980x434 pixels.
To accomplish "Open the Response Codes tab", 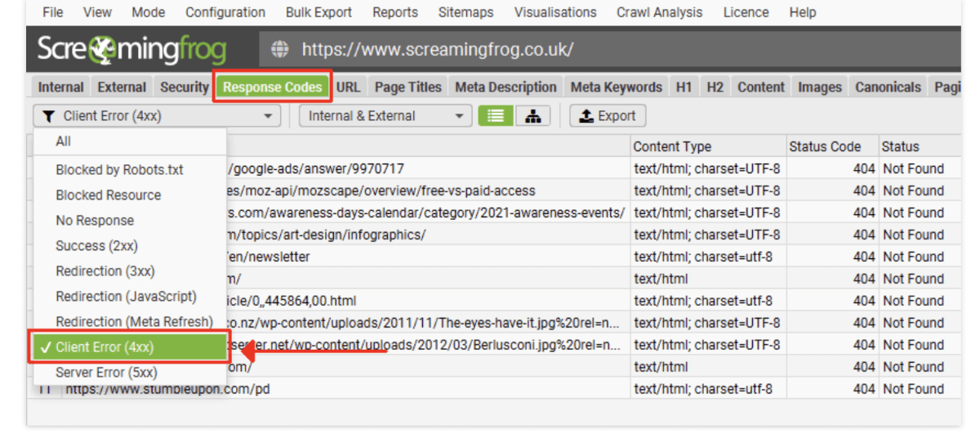I will pos(273,87).
